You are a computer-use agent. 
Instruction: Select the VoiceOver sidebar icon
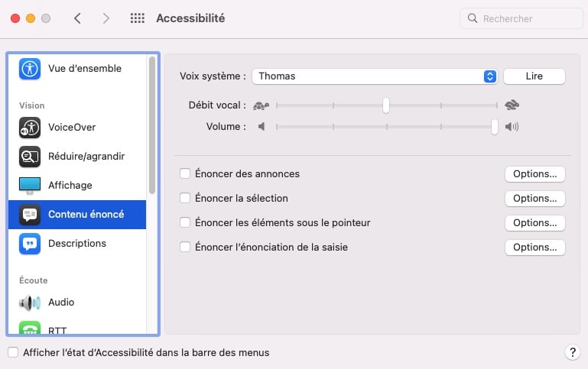pos(30,128)
